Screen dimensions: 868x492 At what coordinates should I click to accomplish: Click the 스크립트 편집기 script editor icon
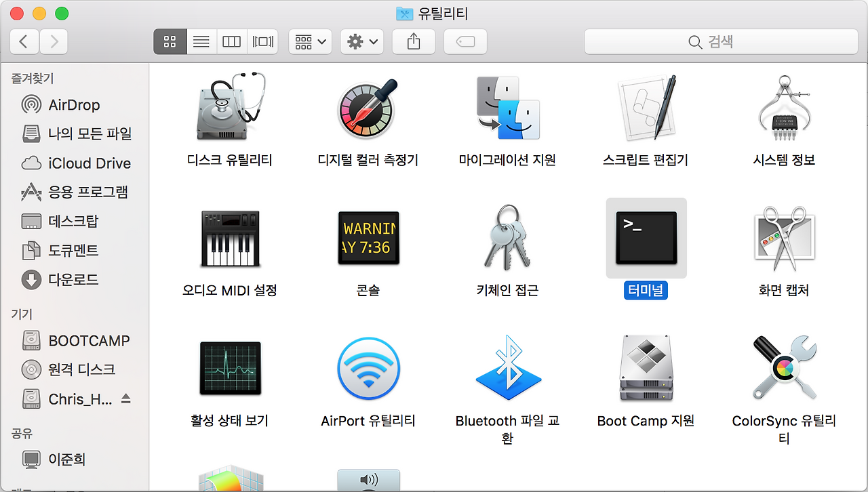(x=646, y=108)
